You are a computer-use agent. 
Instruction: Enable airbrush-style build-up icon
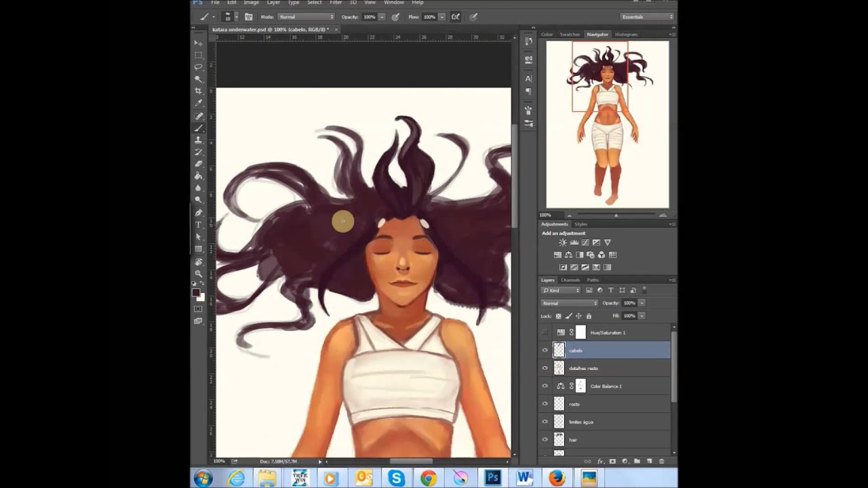(x=455, y=16)
